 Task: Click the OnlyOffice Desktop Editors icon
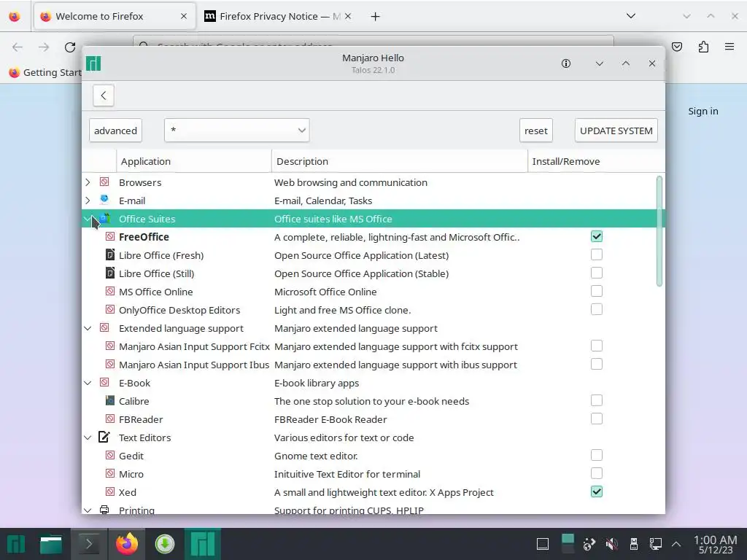click(110, 309)
